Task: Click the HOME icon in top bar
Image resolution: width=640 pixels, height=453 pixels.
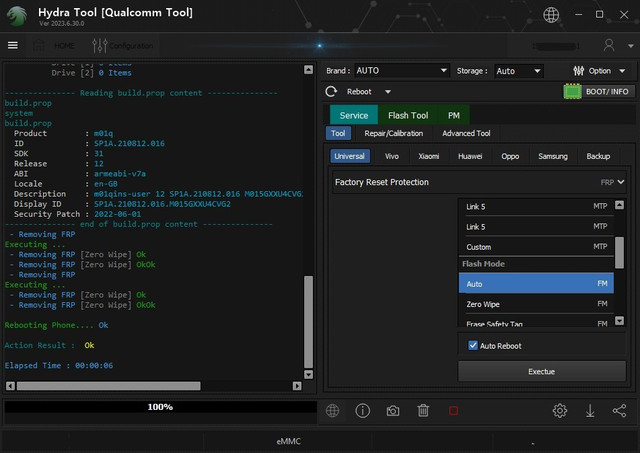Action: pos(39,45)
